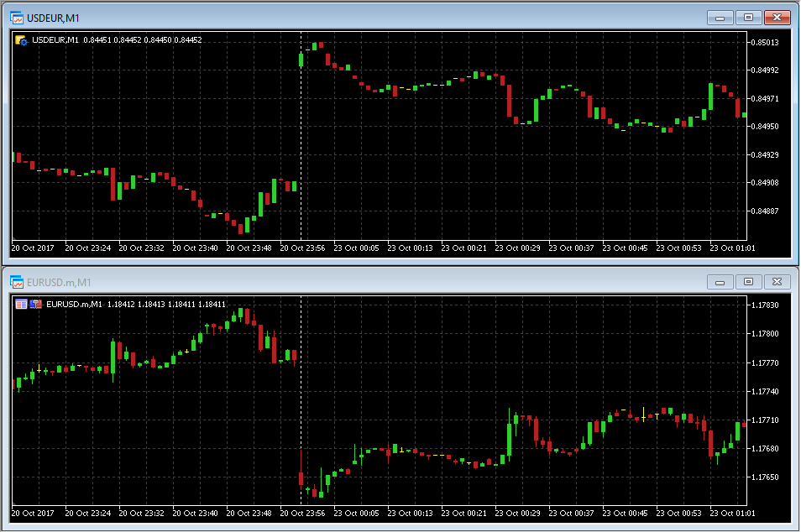Click '20 Oct 23:40' in USDEUR time axis
The width and height of the screenshot is (801, 532).
[x=195, y=248]
